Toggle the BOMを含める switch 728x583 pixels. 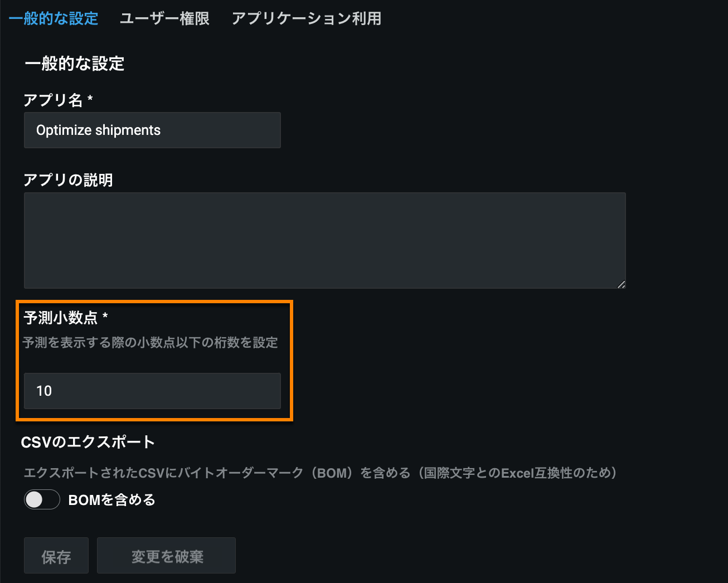[x=42, y=499]
